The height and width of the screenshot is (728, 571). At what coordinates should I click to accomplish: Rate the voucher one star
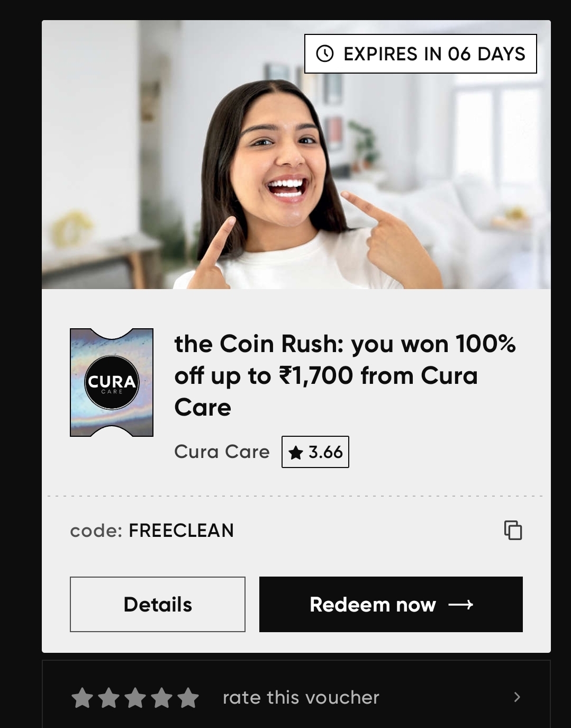coord(82,698)
